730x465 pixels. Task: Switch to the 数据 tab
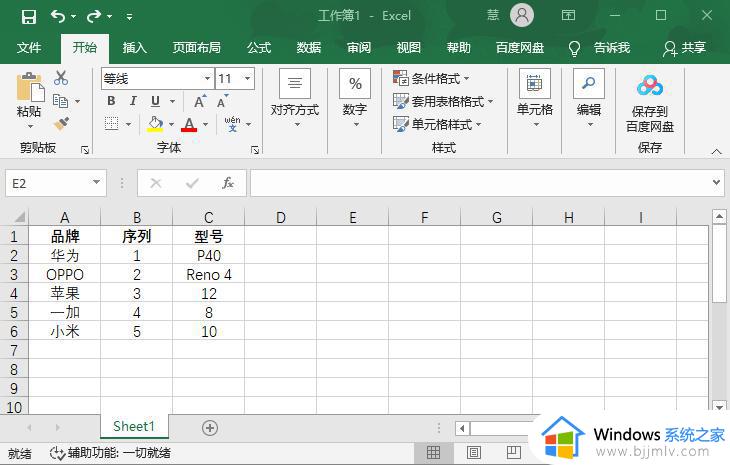pos(309,48)
